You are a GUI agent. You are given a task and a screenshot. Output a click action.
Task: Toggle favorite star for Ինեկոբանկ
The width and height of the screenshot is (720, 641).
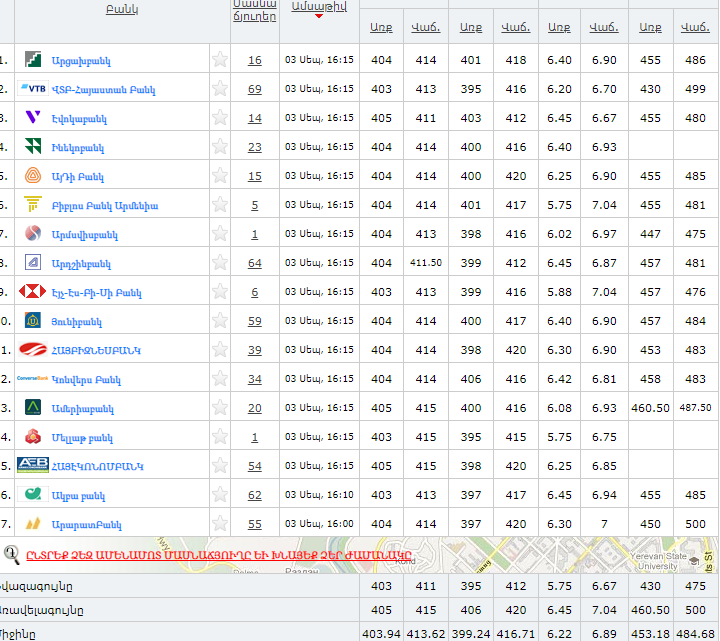pyautogui.click(x=220, y=146)
